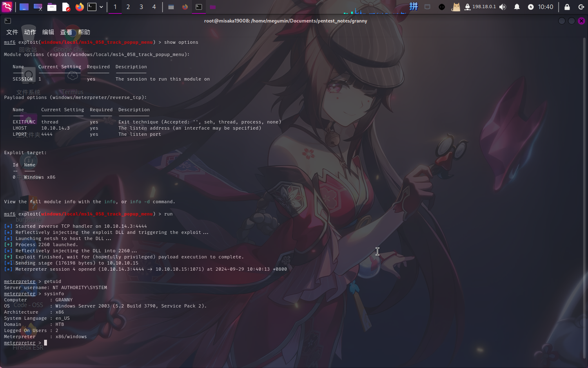Image resolution: width=588 pixels, height=368 pixels.
Task: Open the 查看 menu
Action: click(66, 32)
